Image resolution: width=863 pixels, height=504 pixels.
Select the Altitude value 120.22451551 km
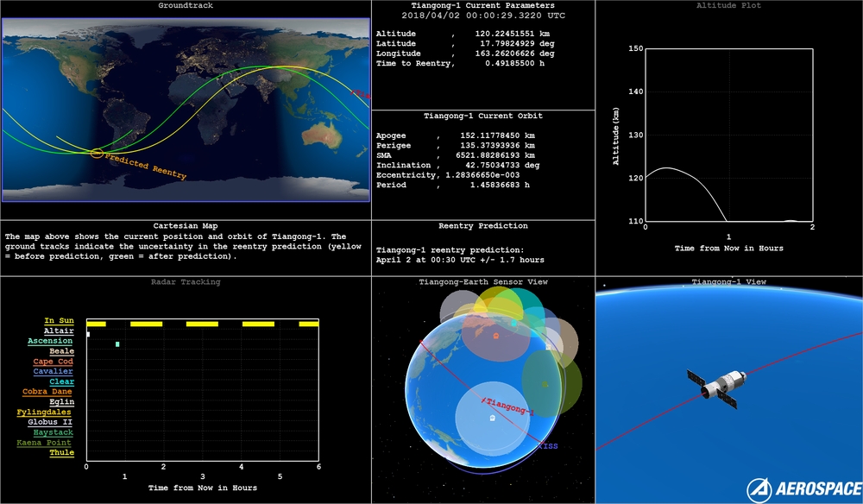pos(513,34)
